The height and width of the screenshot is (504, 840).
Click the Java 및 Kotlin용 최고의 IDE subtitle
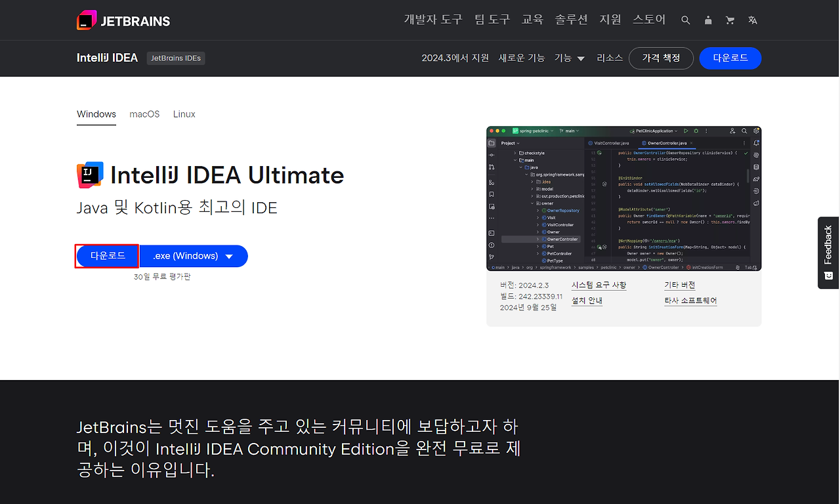tap(177, 208)
